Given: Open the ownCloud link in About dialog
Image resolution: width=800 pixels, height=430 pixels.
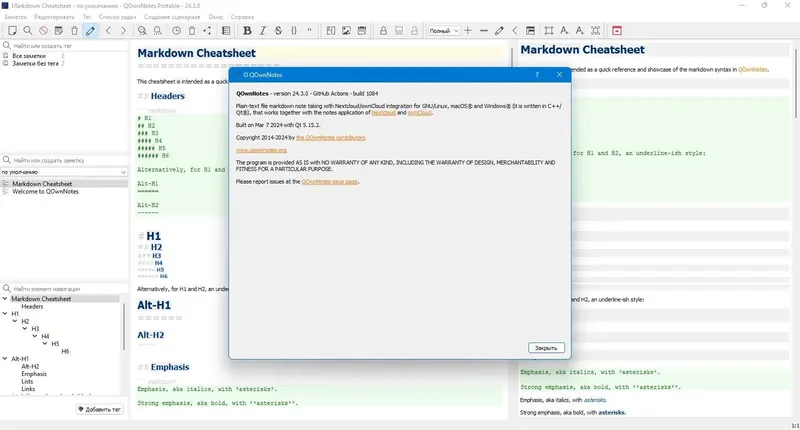Looking at the screenshot, I should [x=419, y=113].
